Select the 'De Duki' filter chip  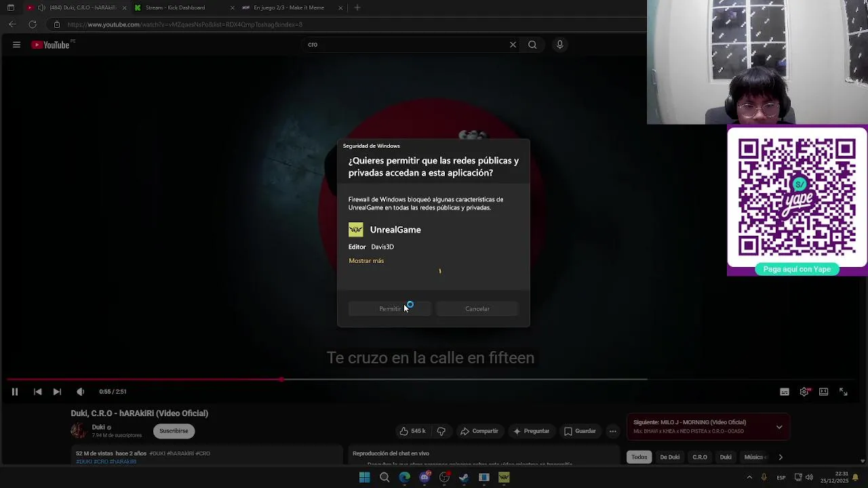click(670, 457)
